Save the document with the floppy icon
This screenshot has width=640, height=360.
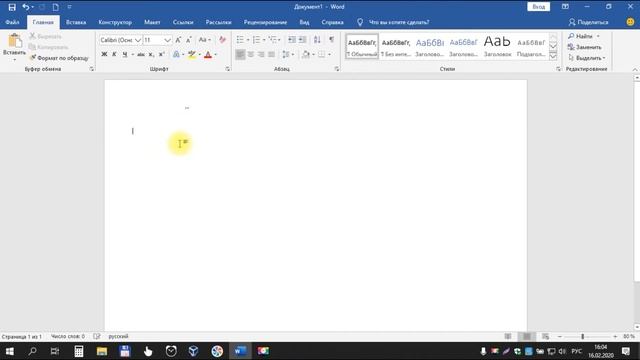click(x=12, y=7)
